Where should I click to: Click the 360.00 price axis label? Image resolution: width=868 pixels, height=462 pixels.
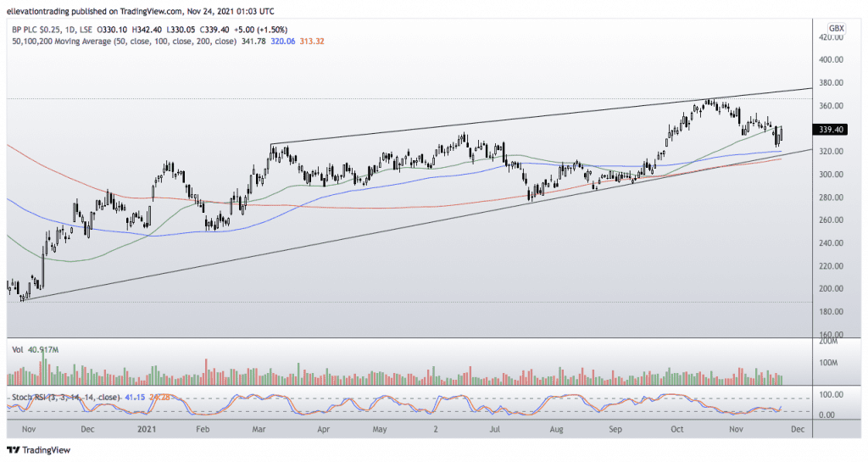831,106
